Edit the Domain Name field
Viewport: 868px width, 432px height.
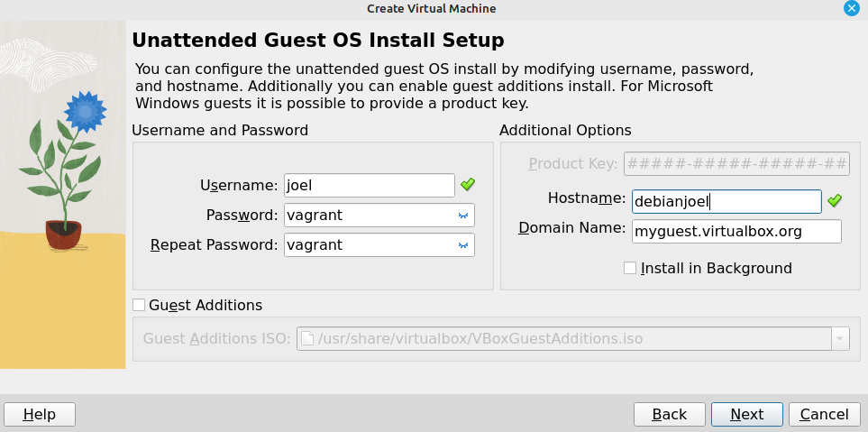click(736, 232)
